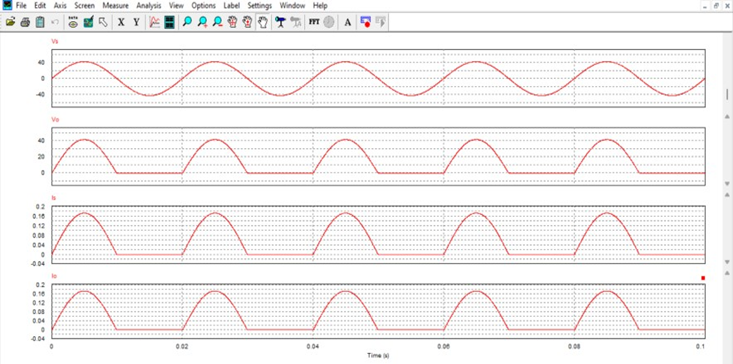This screenshot has width=733, height=364.
Task: Click the up arrow beside the Is plot
Action: [x=727, y=194]
